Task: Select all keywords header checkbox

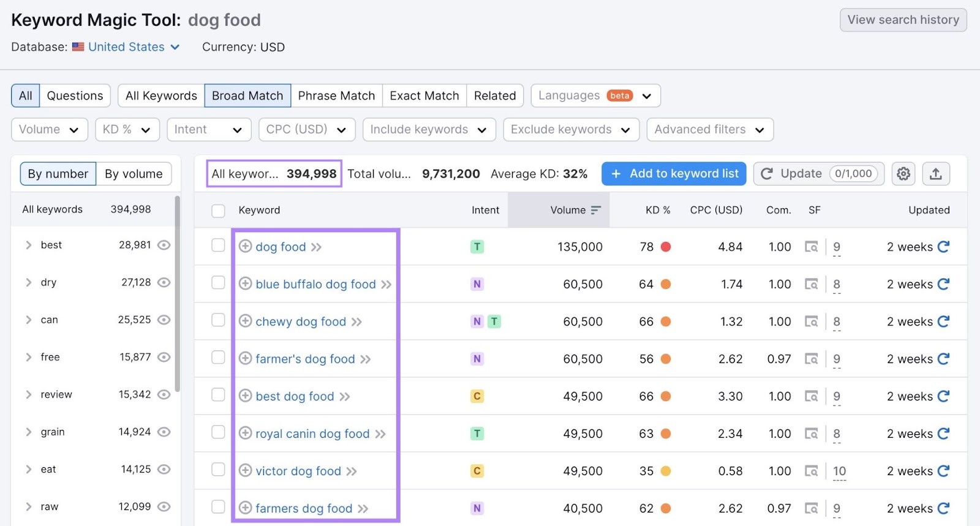Action: coord(218,211)
